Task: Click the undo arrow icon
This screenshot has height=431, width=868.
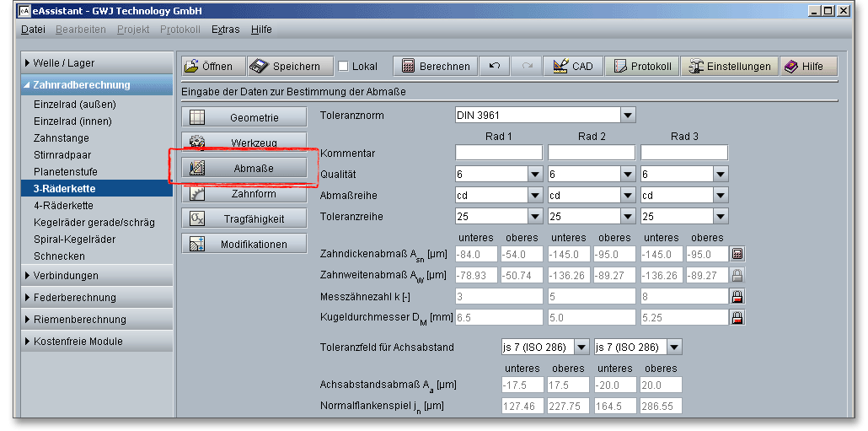Action: (496, 67)
